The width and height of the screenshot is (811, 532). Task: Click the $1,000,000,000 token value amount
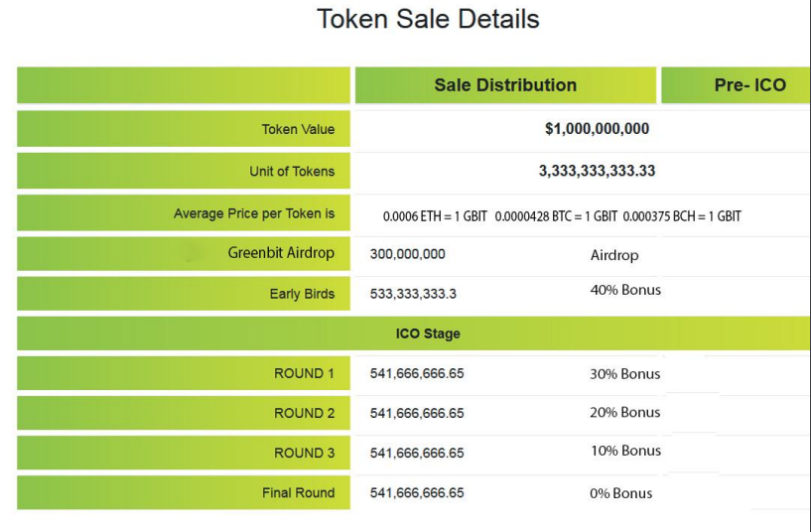click(597, 129)
